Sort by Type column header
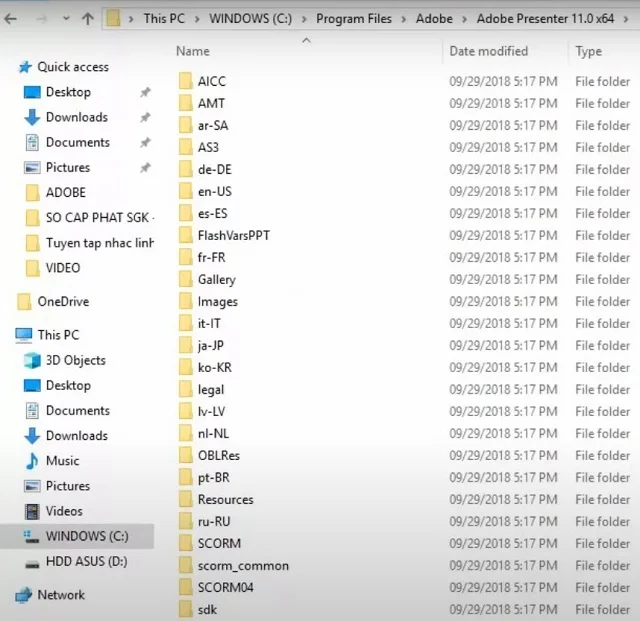This screenshot has width=640, height=621. [x=589, y=51]
